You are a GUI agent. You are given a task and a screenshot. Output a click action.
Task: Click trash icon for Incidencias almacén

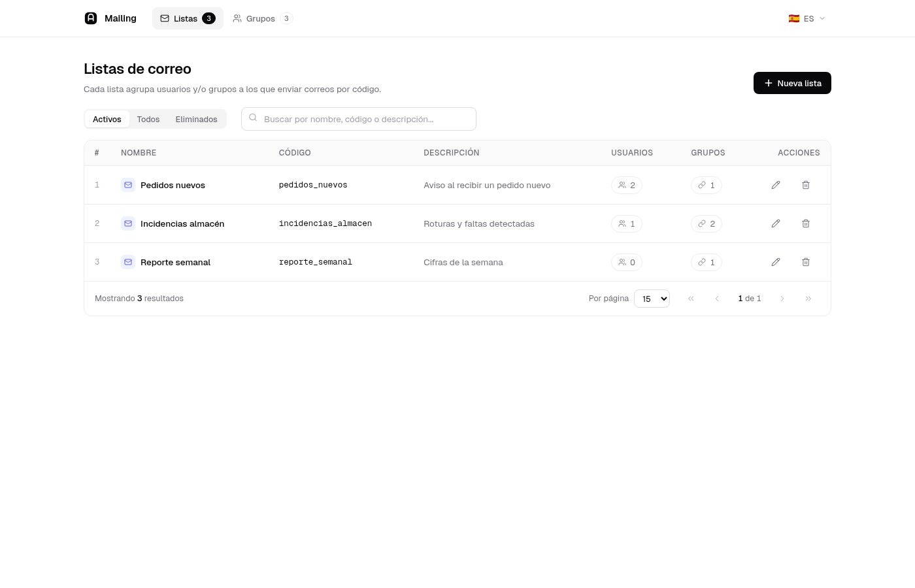(806, 223)
